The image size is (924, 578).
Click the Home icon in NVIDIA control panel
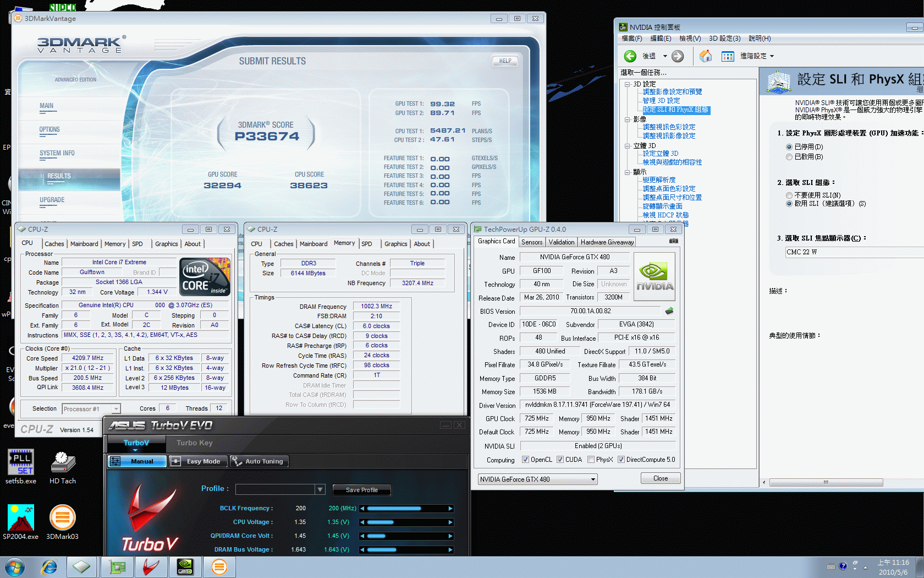(x=706, y=56)
